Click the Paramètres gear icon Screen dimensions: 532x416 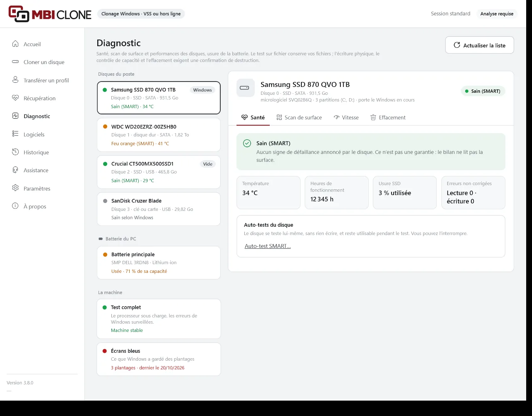click(15, 188)
